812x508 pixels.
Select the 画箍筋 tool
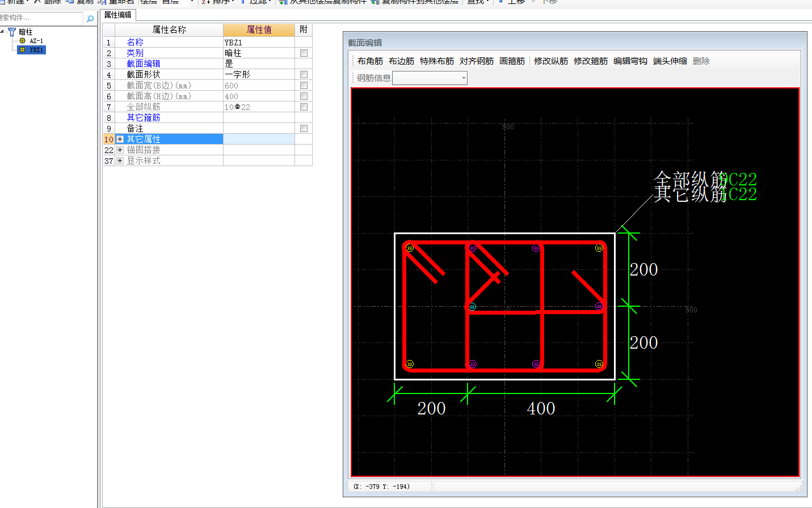click(512, 61)
